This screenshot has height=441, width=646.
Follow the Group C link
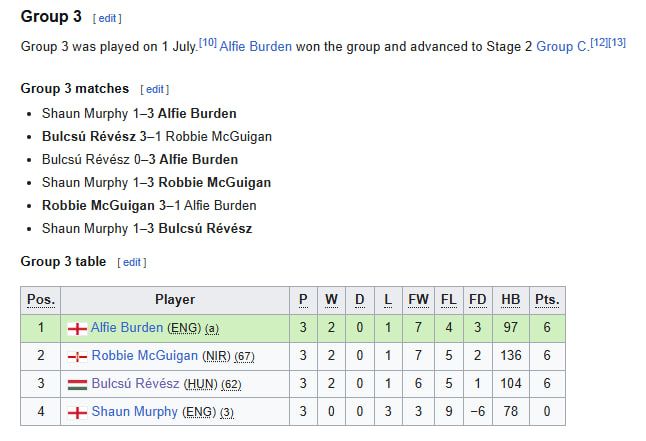(x=562, y=47)
